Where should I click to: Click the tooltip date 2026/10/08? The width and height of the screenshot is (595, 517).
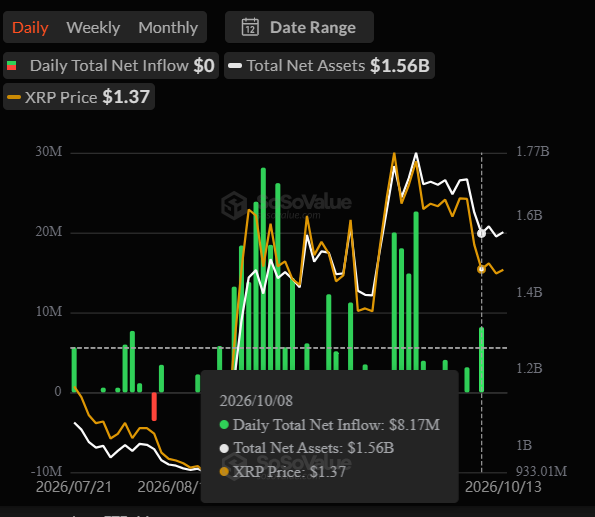click(x=256, y=401)
